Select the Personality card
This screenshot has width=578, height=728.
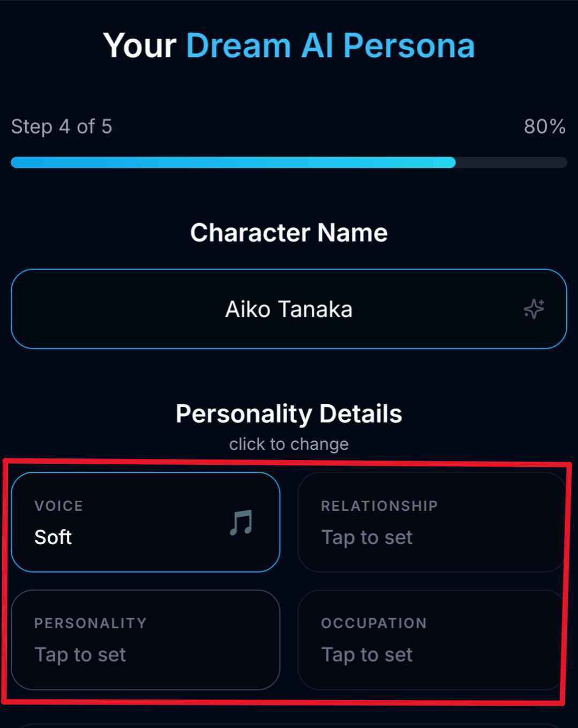click(x=145, y=639)
